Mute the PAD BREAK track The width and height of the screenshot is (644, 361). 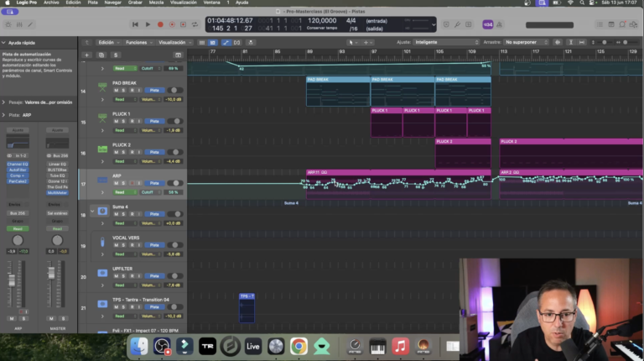click(116, 91)
